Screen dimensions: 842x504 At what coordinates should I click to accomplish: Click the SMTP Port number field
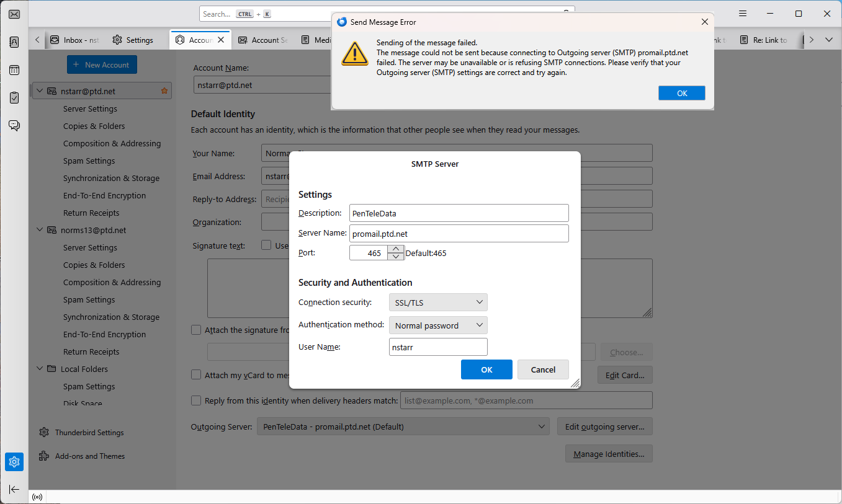click(x=369, y=253)
